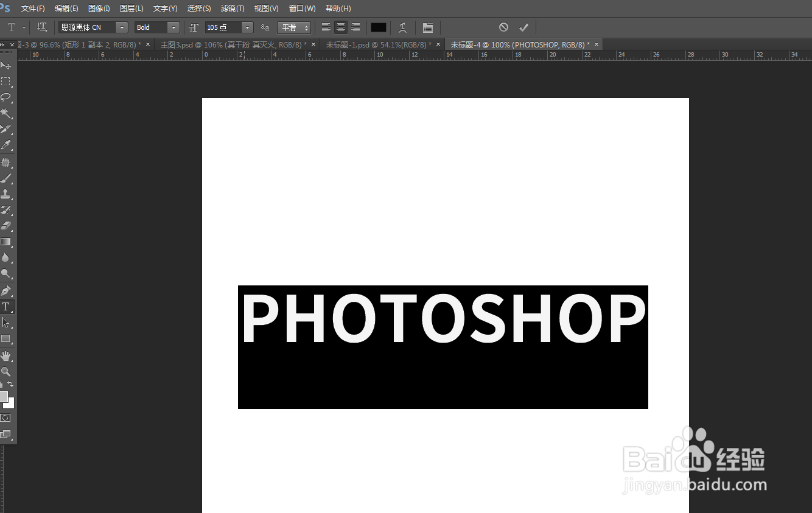
Task: Open the 图层(L) menu
Action: click(131, 9)
